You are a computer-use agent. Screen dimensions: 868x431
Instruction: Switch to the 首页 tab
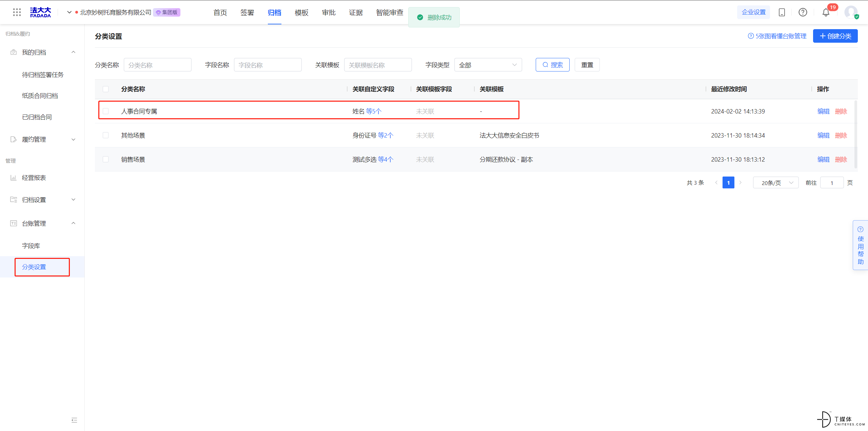(x=220, y=13)
